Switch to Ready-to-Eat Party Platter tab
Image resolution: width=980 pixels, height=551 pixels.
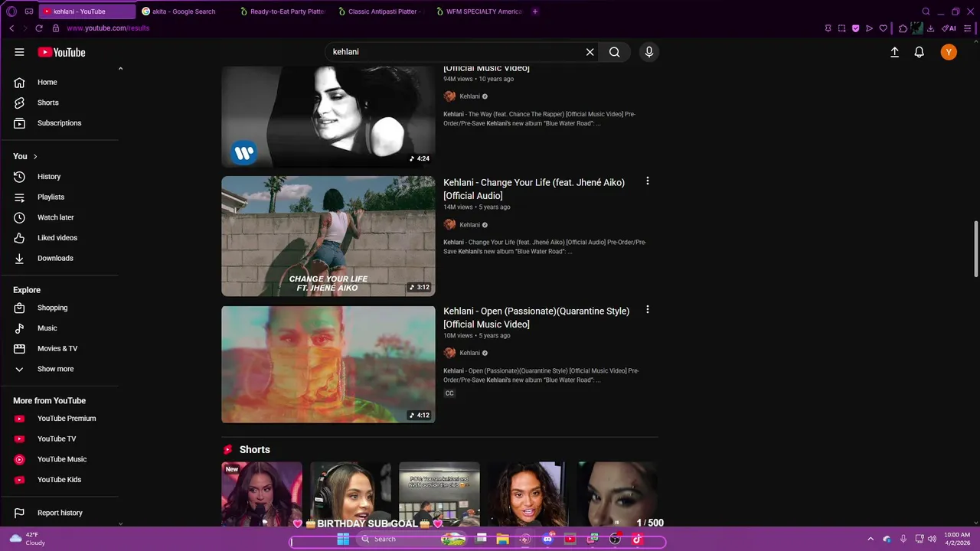click(282, 11)
